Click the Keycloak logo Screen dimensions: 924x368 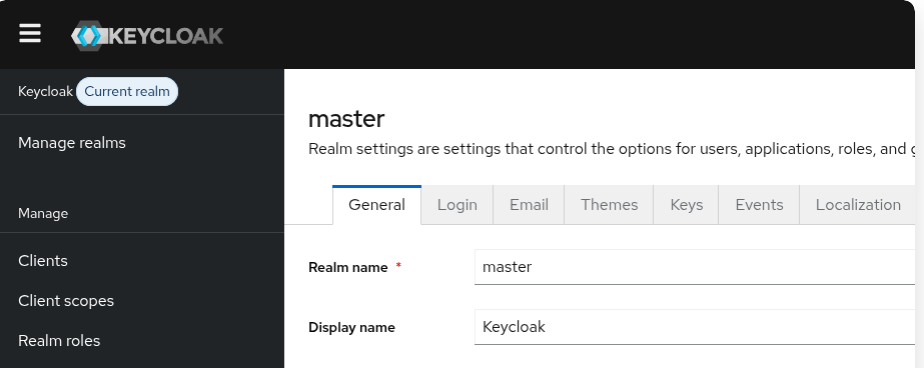click(x=147, y=36)
